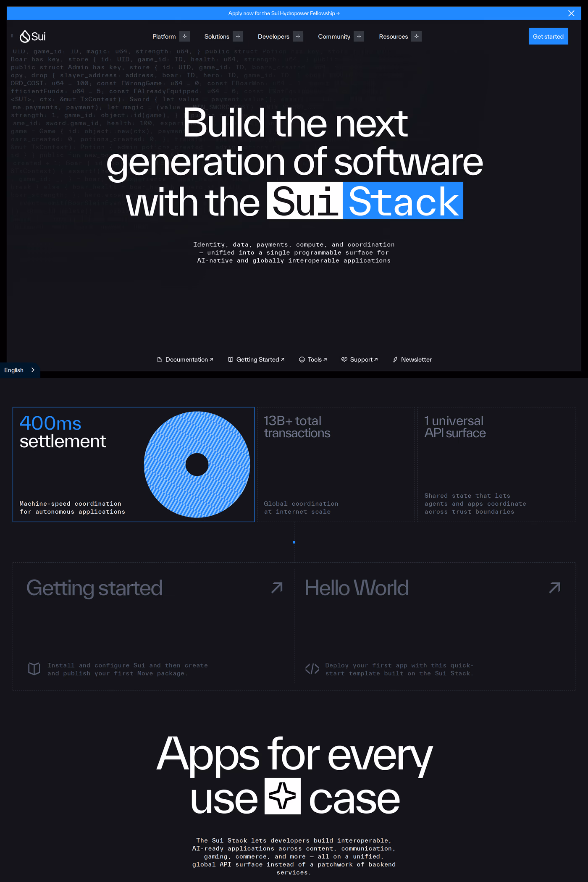Open the Getting started card
Viewport: 588px width, 882px height.
point(153,626)
